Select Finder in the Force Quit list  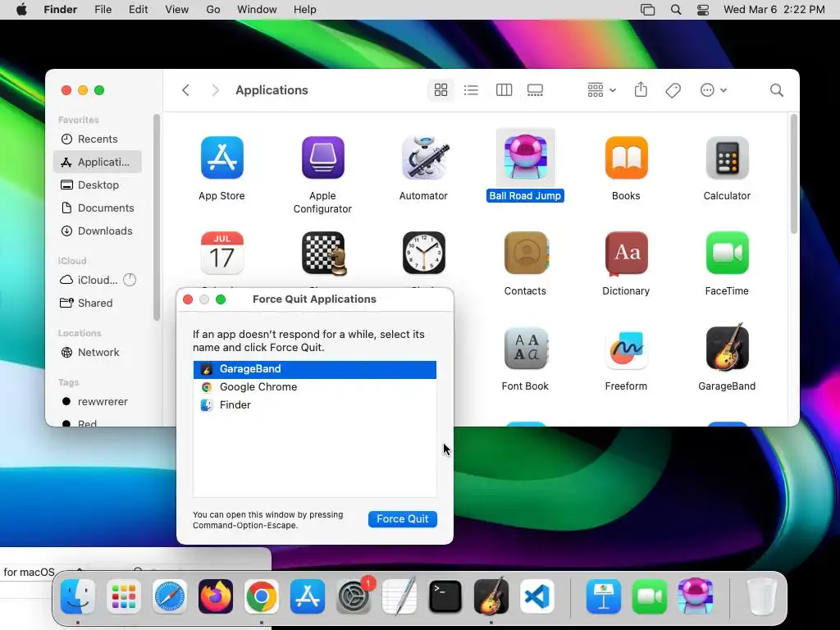pyautogui.click(x=314, y=405)
